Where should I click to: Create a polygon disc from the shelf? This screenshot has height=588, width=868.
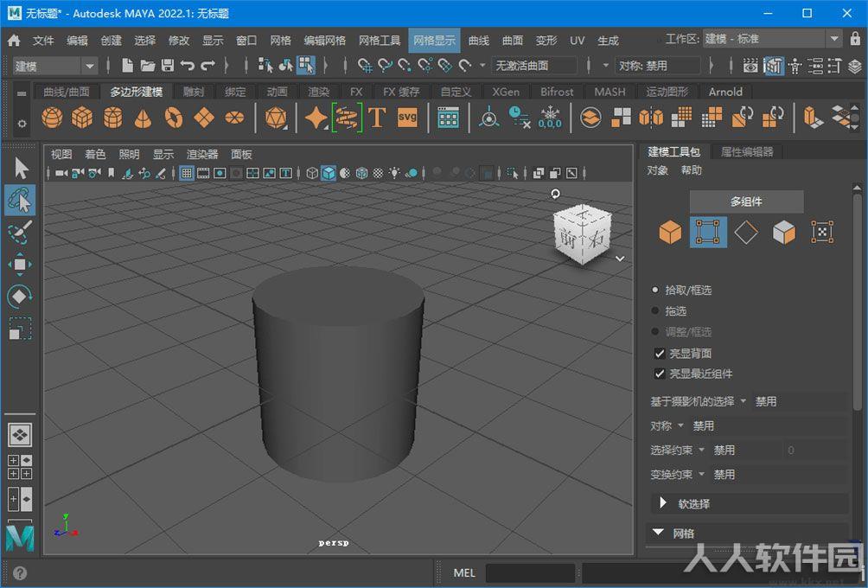(234, 118)
